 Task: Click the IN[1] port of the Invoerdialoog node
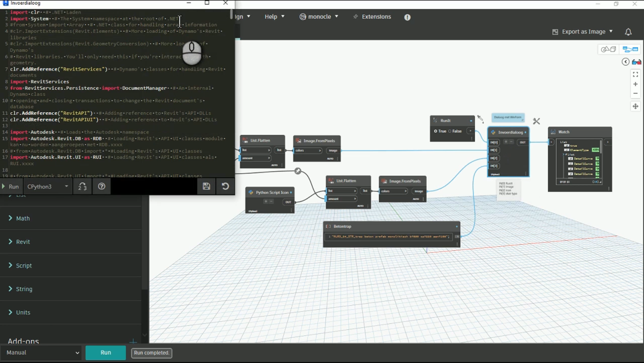tap(494, 150)
